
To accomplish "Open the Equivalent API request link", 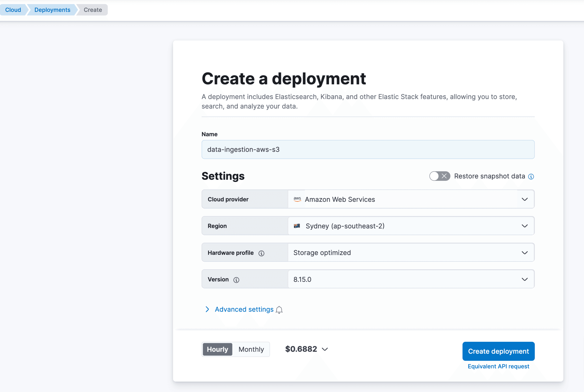I will click(498, 366).
